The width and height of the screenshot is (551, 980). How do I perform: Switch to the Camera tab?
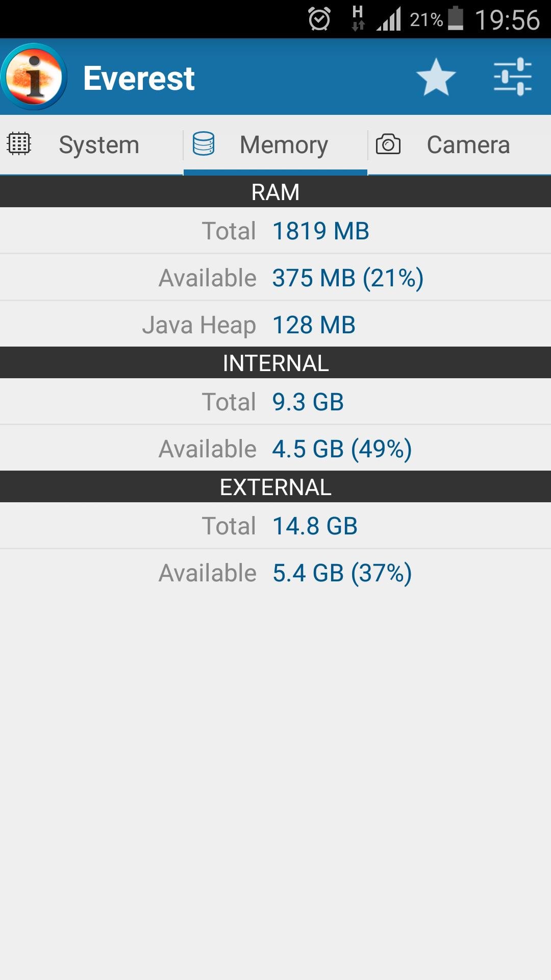[468, 145]
